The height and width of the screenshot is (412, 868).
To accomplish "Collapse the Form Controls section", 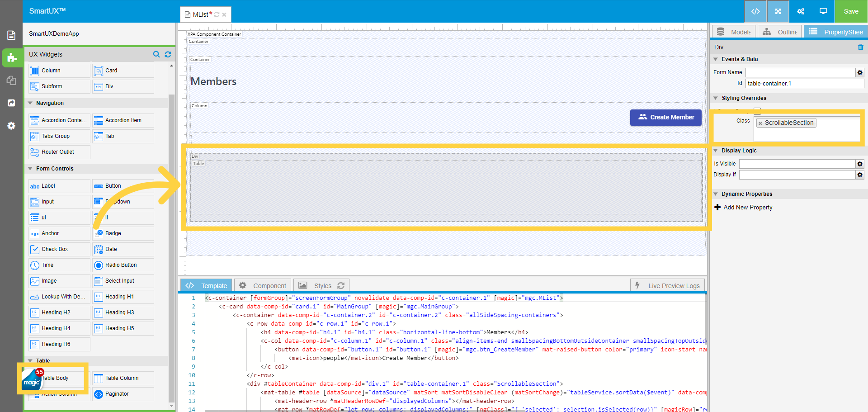I will [x=31, y=168].
